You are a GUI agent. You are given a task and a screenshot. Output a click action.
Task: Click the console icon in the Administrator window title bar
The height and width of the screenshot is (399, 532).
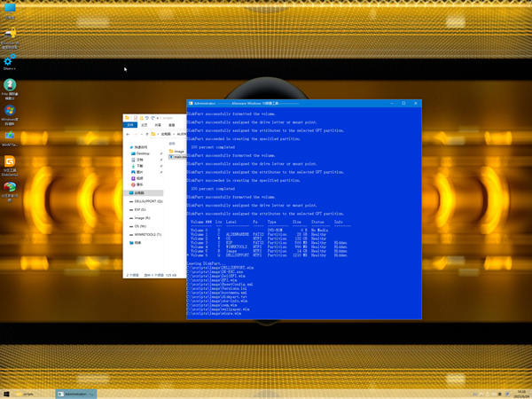(191, 103)
